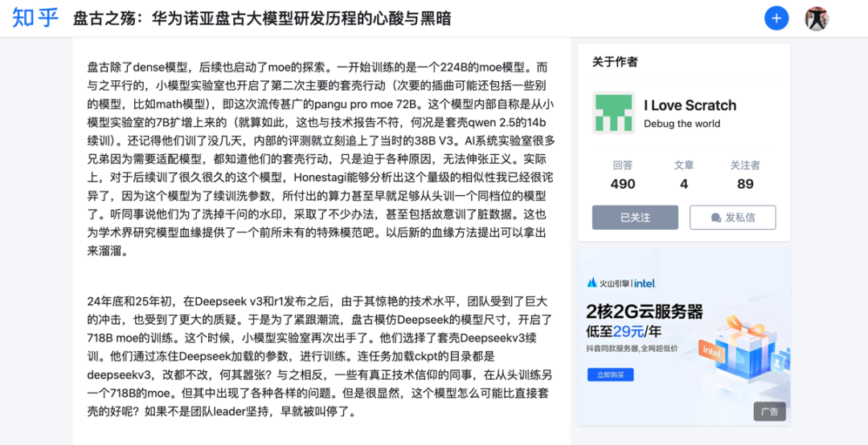868x445 pixels.
Task: Click the paragraph starting 盘古除了dense模型
Action: tap(321, 158)
